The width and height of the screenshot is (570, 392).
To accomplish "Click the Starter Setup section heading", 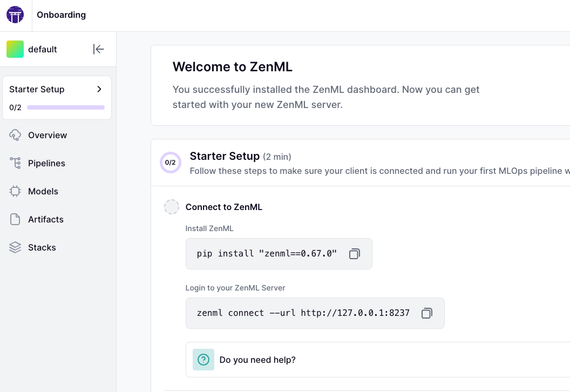I will click(225, 156).
